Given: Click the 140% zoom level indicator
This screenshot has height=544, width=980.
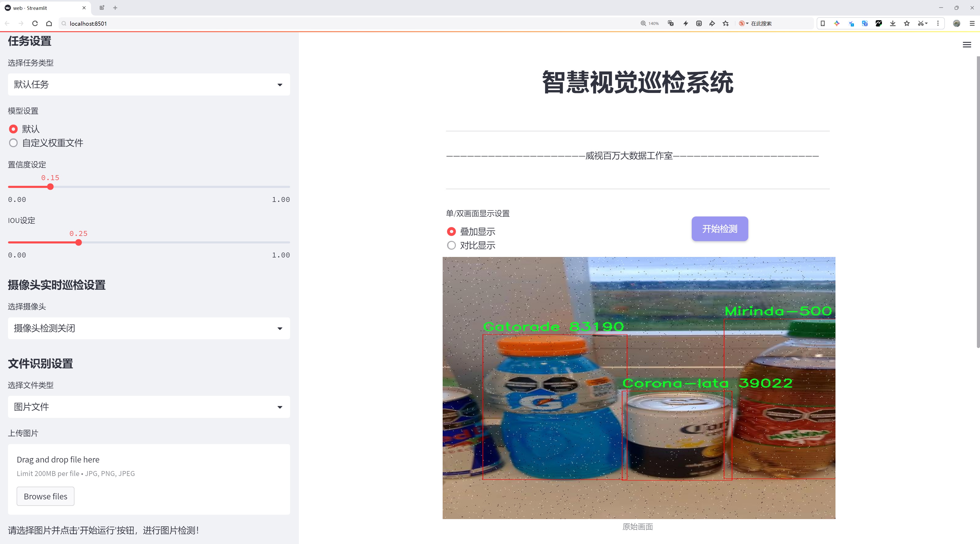Looking at the screenshot, I should pyautogui.click(x=650, y=24).
